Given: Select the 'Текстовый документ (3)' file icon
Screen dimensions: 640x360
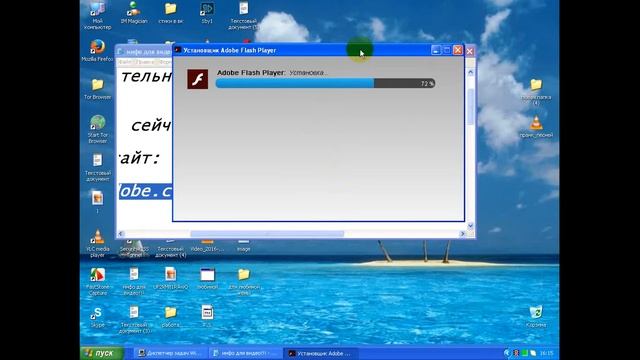Looking at the screenshot, I should (x=134, y=312).
